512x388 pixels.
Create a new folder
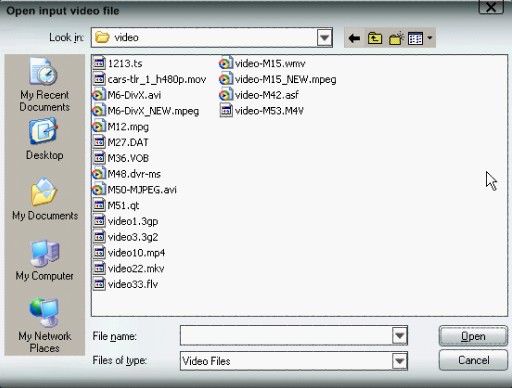[396, 38]
